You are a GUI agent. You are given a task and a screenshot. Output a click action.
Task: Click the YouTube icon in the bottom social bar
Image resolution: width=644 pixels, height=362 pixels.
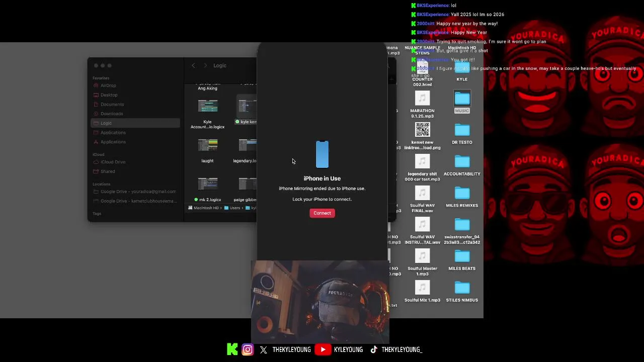point(323,349)
